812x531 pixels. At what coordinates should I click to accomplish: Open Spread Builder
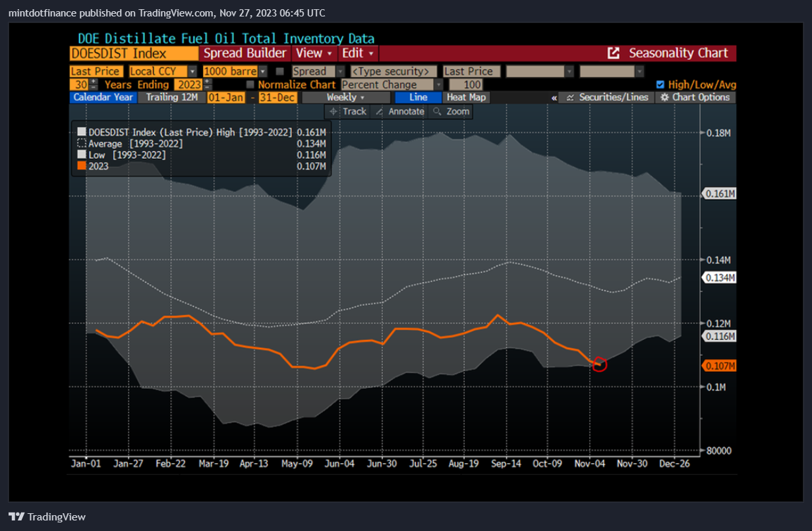(245, 53)
